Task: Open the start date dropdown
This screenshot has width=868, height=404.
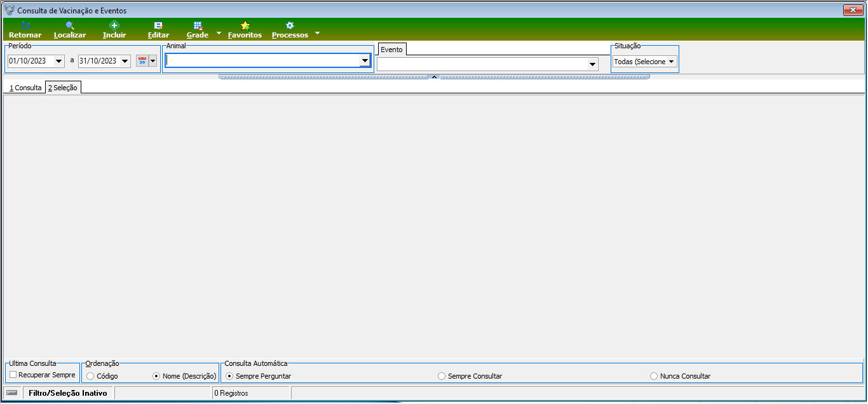Action: click(x=59, y=61)
